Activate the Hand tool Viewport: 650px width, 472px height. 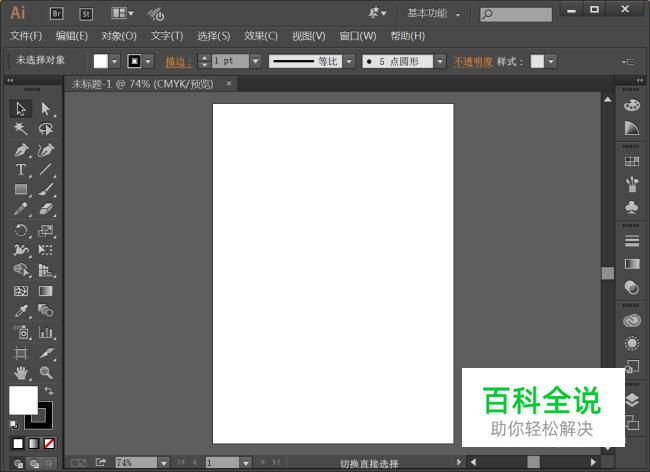click(x=21, y=373)
